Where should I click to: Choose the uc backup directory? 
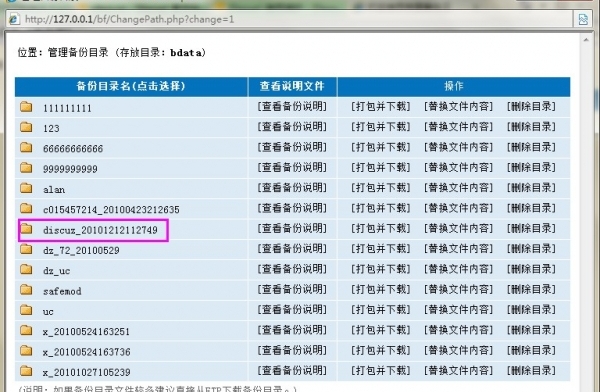coord(48,312)
